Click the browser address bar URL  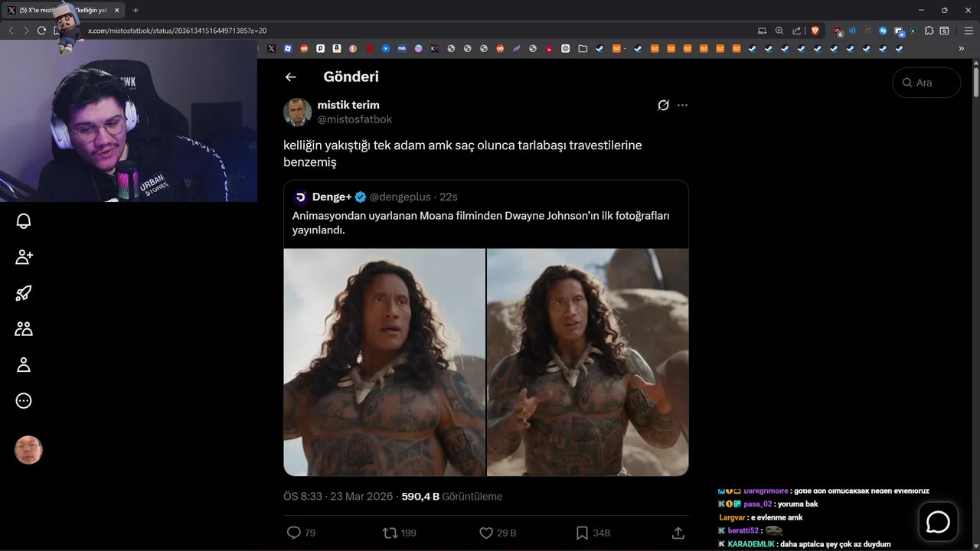pyautogui.click(x=178, y=31)
